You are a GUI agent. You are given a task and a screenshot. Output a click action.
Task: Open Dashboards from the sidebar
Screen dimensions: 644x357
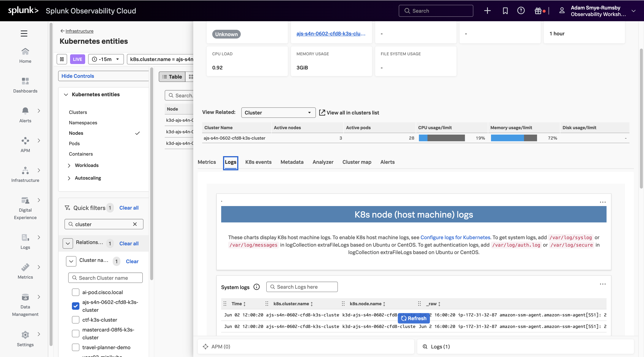click(25, 85)
